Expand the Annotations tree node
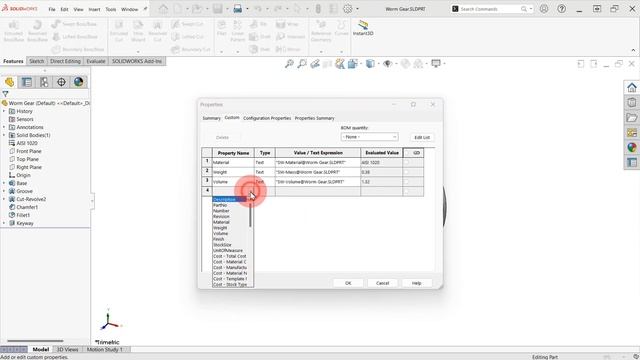The image size is (640, 360). [4, 127]
